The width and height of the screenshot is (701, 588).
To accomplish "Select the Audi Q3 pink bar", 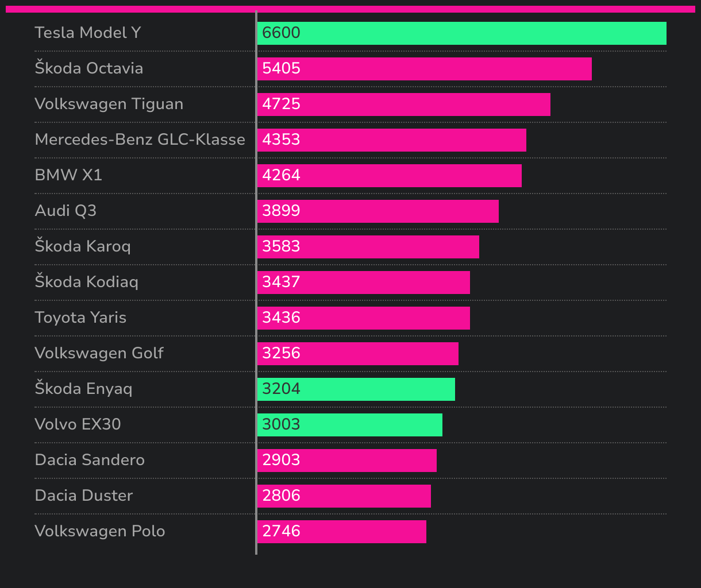I will pos(378,211).
